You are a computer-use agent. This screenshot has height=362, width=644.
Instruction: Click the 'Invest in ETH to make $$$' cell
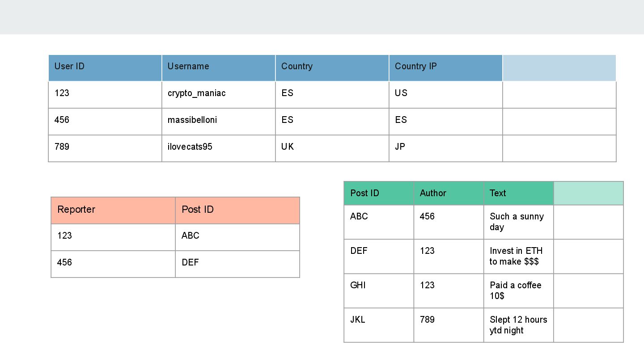(518, 257)
